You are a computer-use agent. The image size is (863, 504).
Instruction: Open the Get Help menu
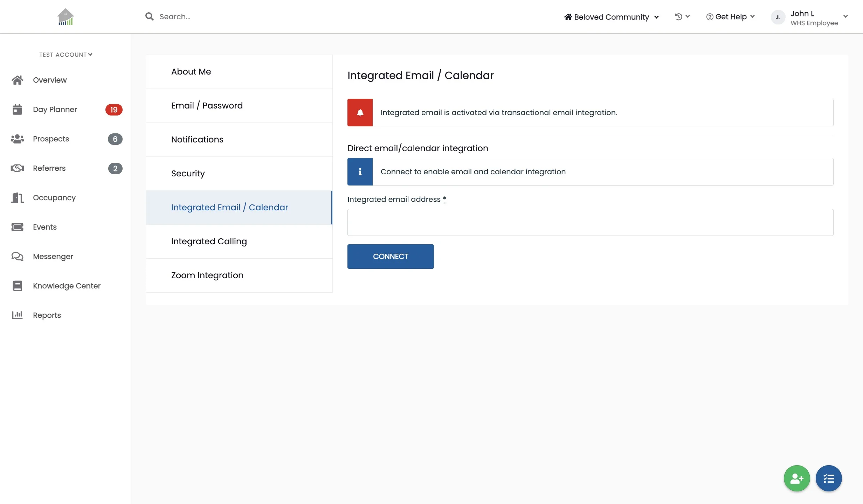coord(730,17)
